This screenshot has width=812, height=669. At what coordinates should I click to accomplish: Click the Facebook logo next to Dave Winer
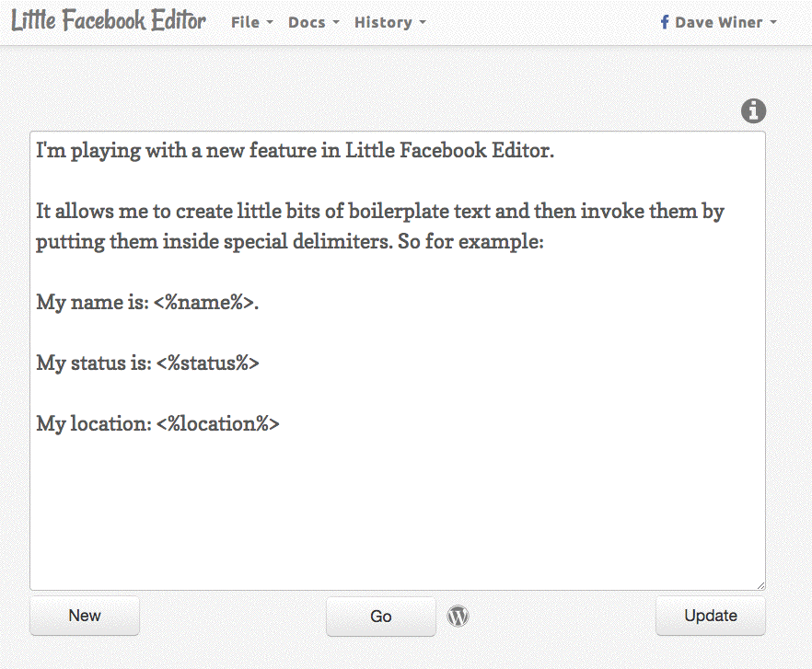665,22
